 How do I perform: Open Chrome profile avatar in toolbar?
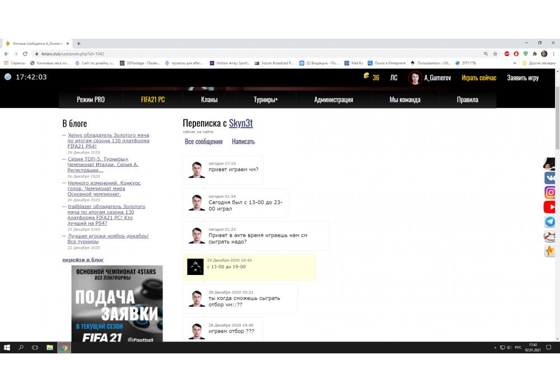pyautogui.click(x=544, y=54)
